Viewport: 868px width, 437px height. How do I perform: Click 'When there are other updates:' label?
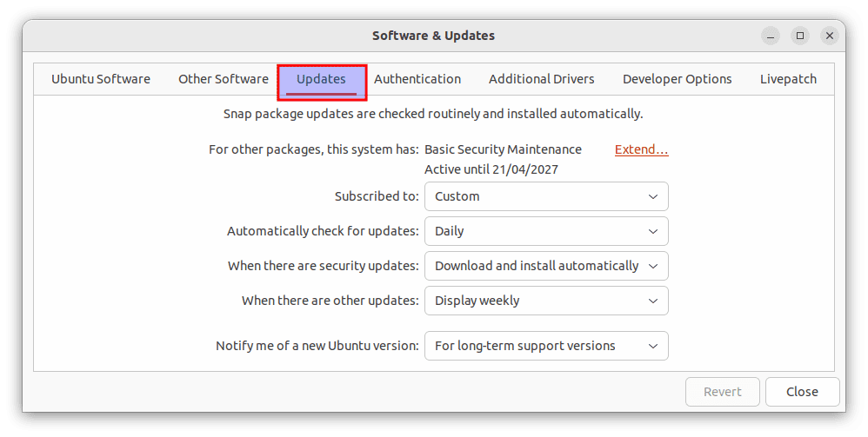(x=330, y=301)
